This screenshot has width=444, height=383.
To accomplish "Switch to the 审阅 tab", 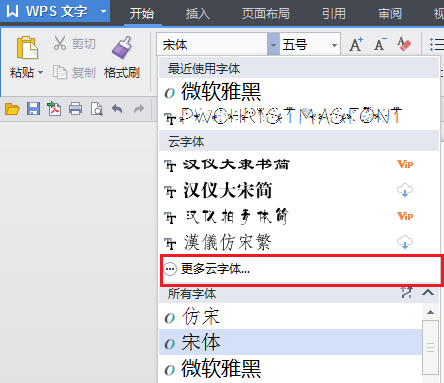I will (x=390, y=13).
